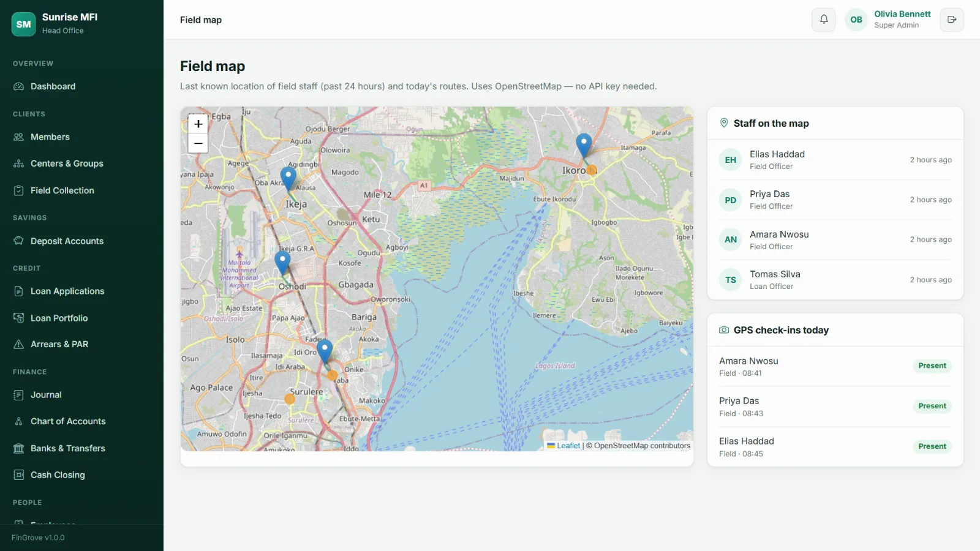Click the FinGrove v1.0.0 version label
Image resolution: width=980 pixels, height=551 pixels.
pos(38,538)
